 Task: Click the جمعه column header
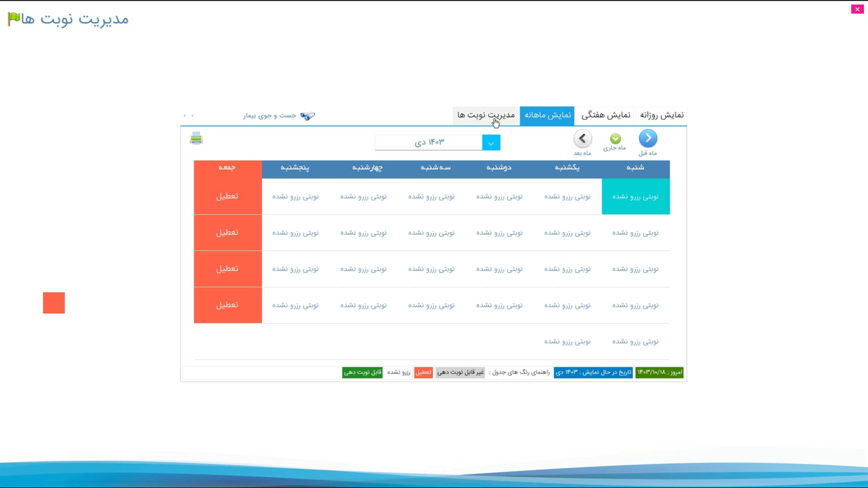(227, 168)
